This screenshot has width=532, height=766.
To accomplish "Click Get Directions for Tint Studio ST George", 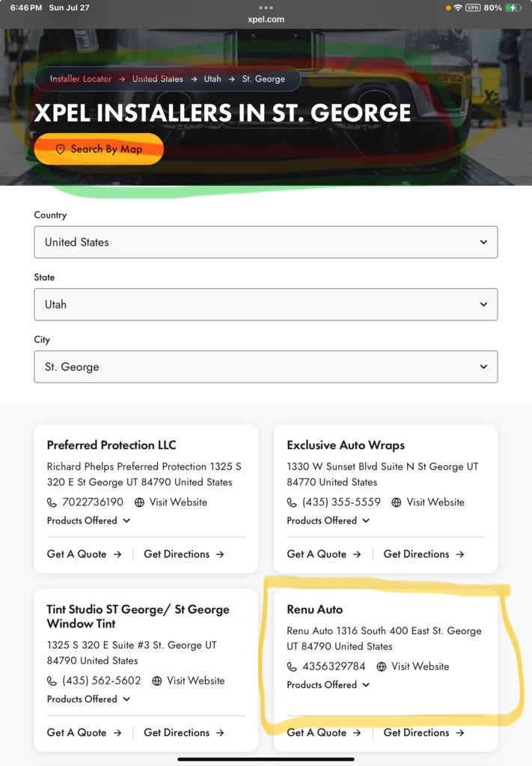I will click(x=184, y=732).
